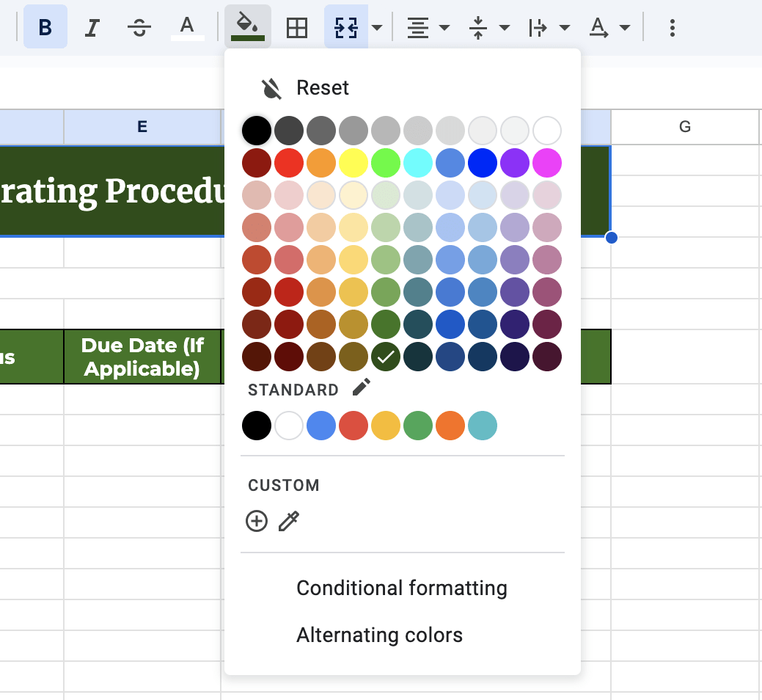
Task: Choose Alternating colors
Action: (379, 635)
